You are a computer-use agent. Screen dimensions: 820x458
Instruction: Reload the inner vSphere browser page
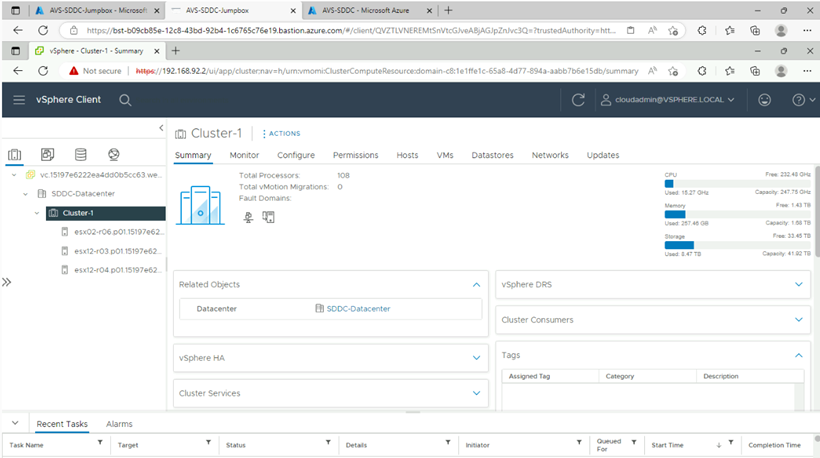click(43, 71)
